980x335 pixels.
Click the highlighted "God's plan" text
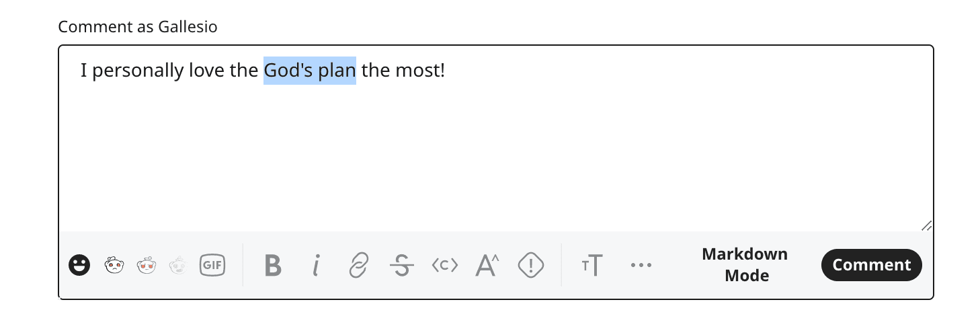tap(310, 71)
